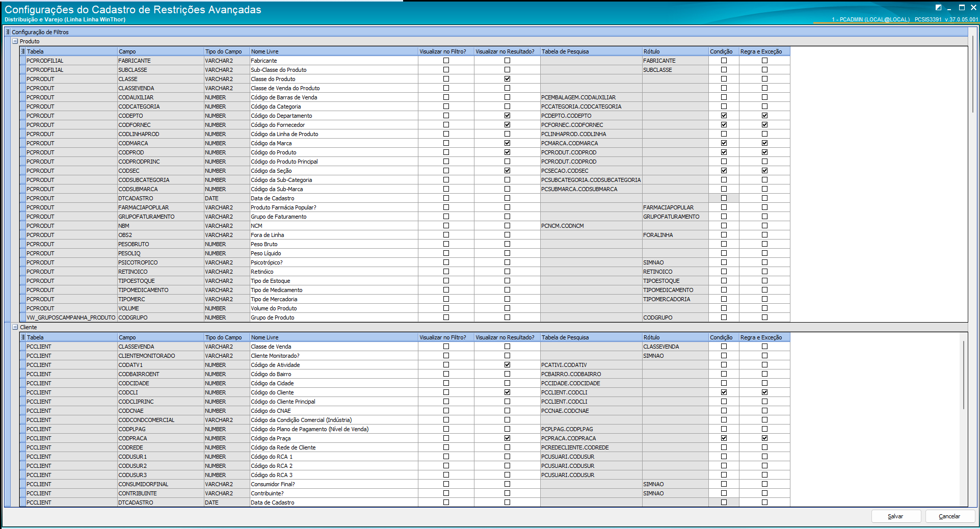Click Produto table Nome Livre column header

pyautogui.click(x=334, y=51)
